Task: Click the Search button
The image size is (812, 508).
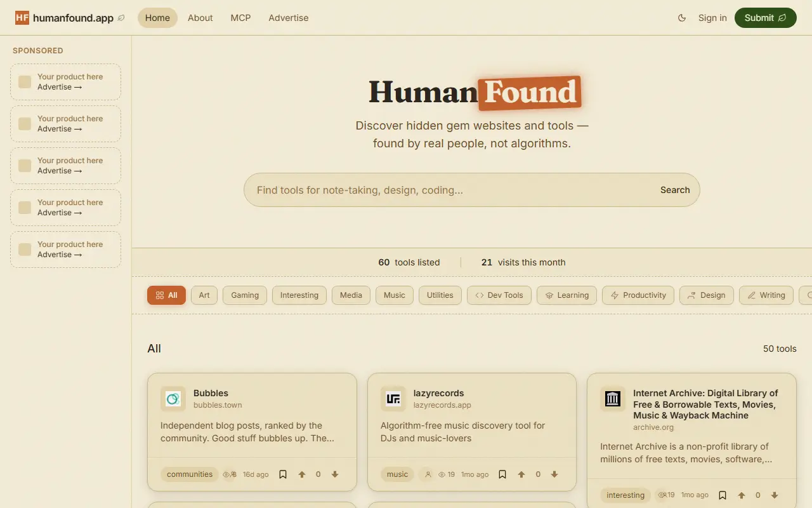Action: 675,190
